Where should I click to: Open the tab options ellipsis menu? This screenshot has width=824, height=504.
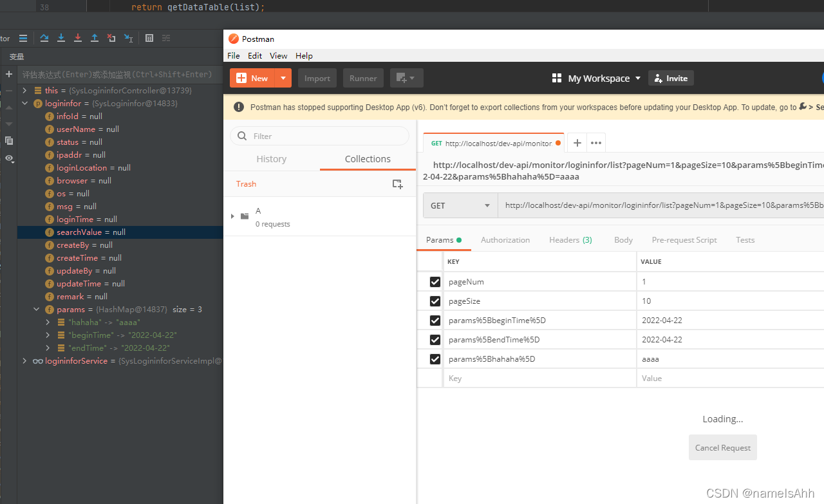click(596, 143)
